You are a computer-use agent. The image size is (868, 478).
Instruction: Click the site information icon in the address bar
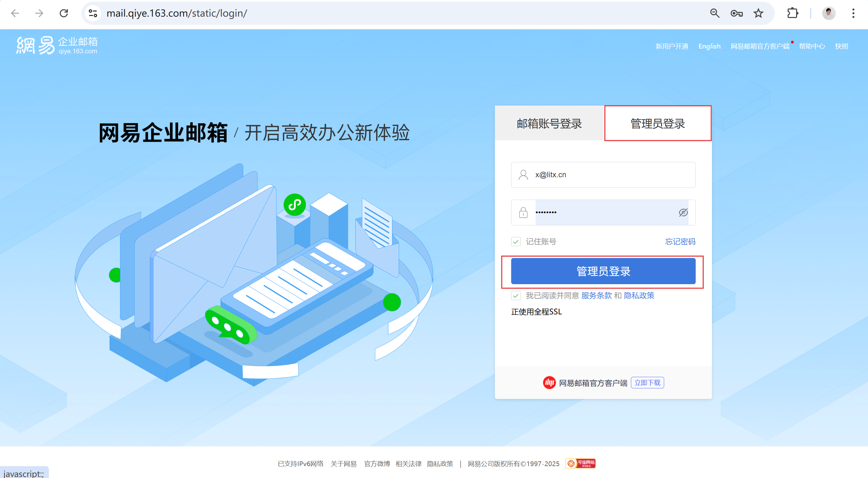pyautogui.click(x=92, y=13)
